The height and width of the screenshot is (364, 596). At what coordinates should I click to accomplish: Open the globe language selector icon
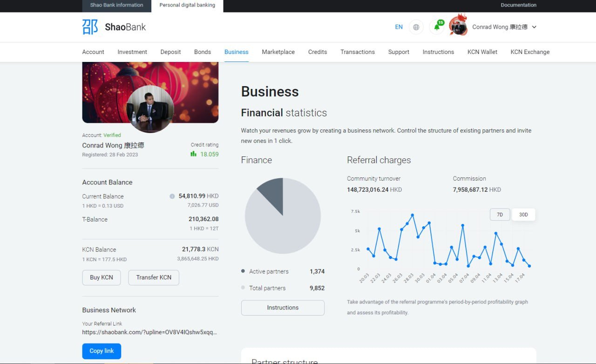point(416,27)
